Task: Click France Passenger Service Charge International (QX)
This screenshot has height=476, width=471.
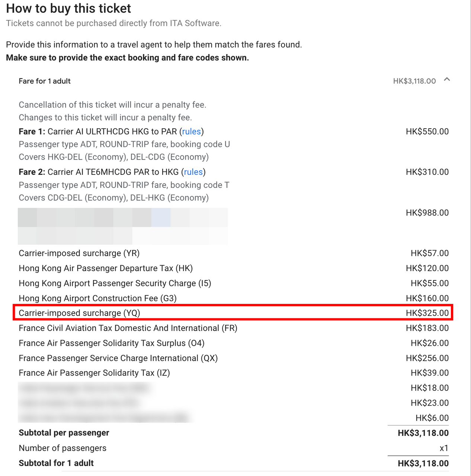Action: pos(118,358)
